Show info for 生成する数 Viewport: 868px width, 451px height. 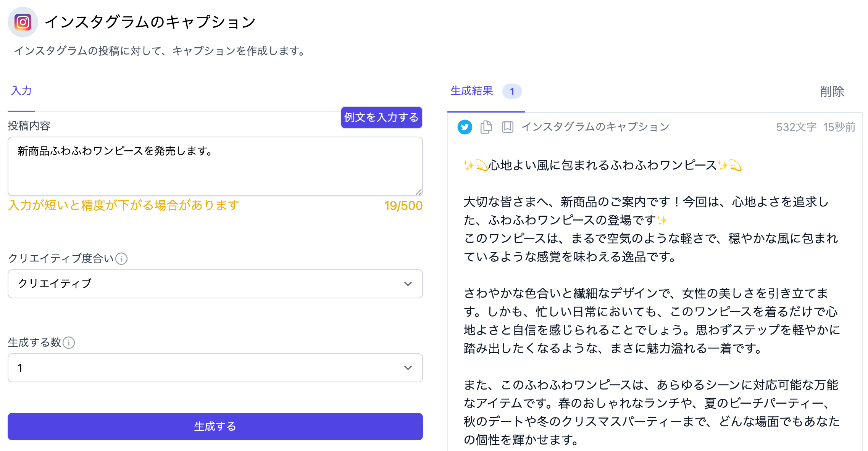69,343
